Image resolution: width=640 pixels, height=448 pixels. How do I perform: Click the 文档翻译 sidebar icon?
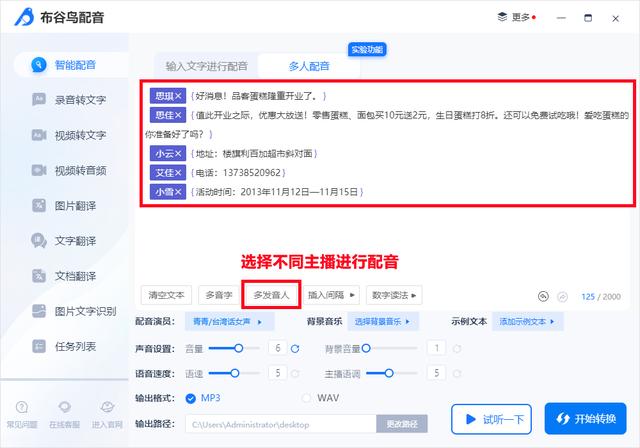coord(39,276)
